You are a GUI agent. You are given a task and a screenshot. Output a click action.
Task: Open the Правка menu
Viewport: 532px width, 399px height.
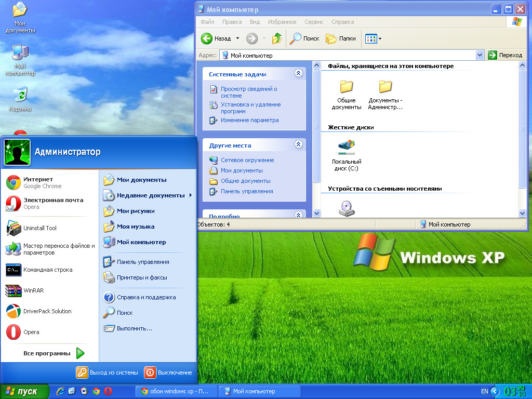coord(232,22)
